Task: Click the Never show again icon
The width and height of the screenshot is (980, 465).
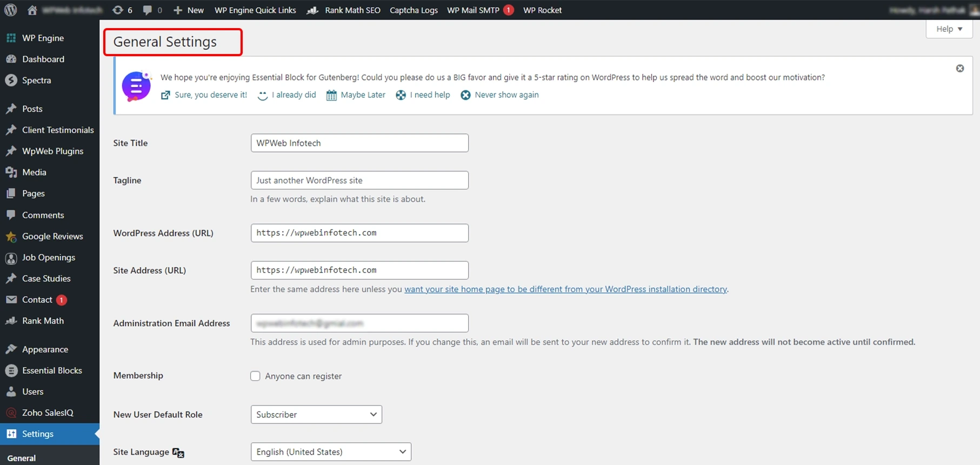Action: pos(465,95)
